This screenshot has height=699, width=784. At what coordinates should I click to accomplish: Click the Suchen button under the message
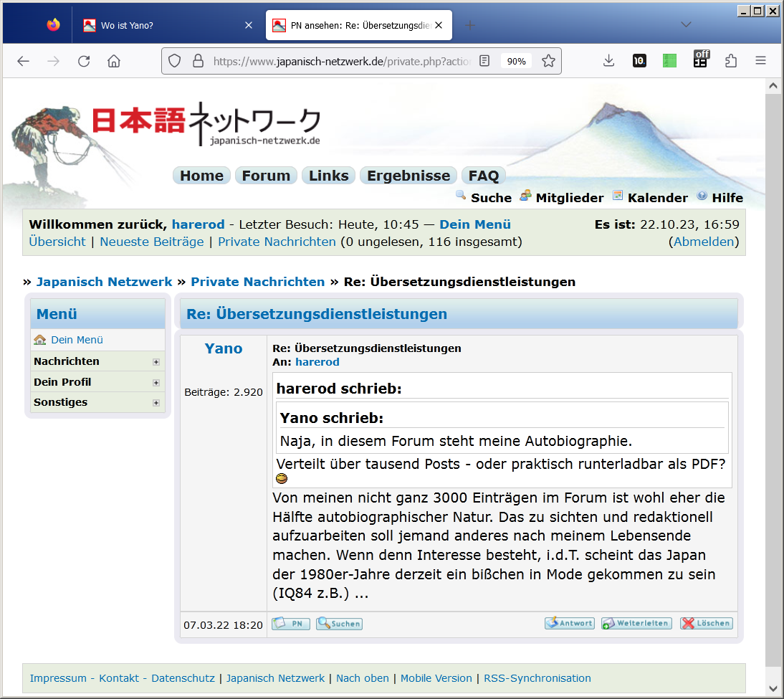339,624
